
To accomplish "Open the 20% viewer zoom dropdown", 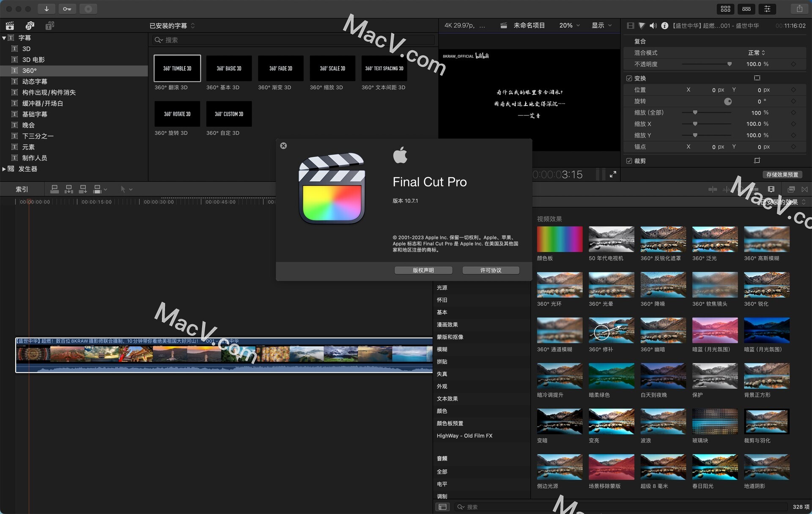I will [569, 26].
